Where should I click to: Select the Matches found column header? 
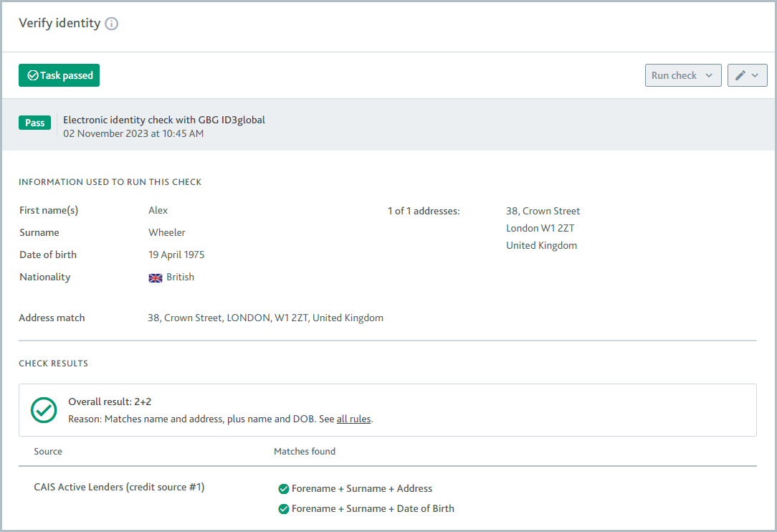tap(305, 451)
